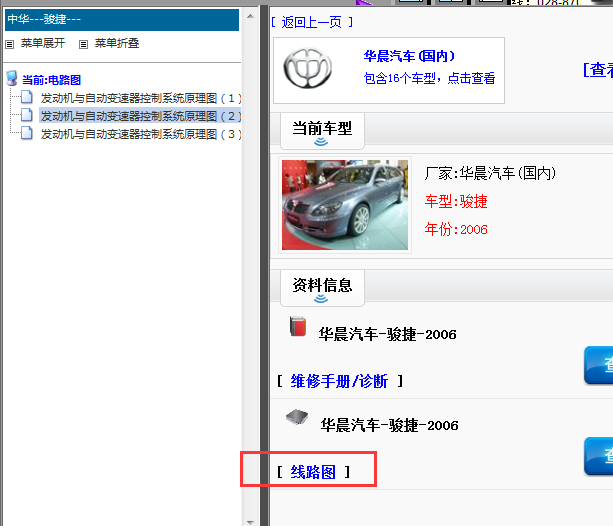
Task: Click blue view button beside 线路图 entry
Action: pos(599,456)
